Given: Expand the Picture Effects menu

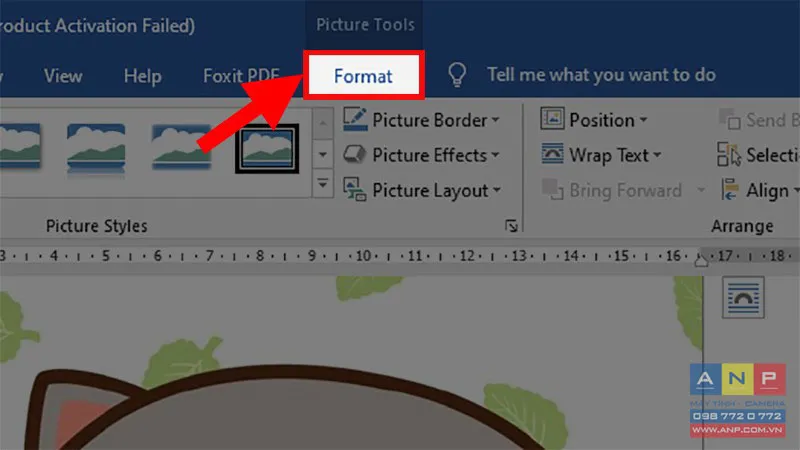Looking at the screenshot, I should [421, 155].
